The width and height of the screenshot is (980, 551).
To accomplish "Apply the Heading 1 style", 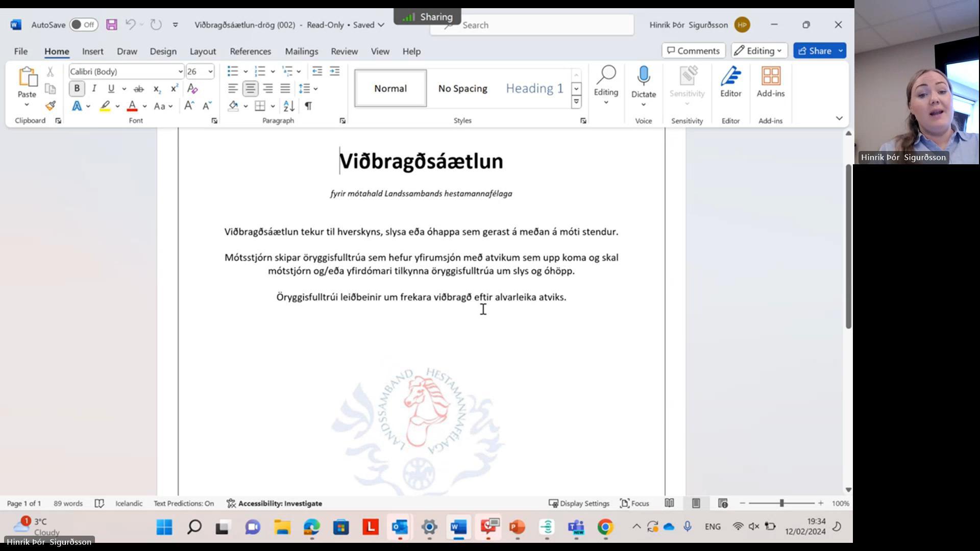I will click(534, 88).
